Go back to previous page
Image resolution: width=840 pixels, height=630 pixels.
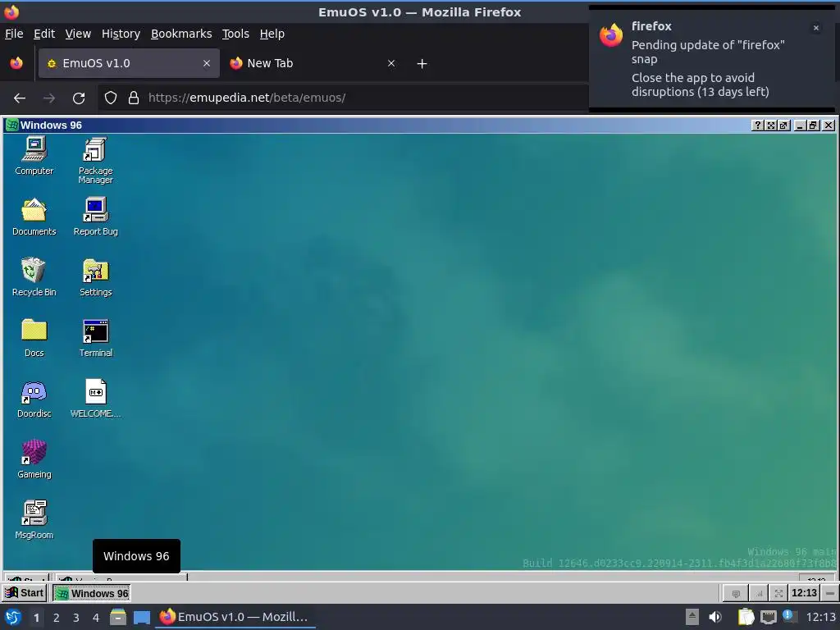(x=20, y=98)
